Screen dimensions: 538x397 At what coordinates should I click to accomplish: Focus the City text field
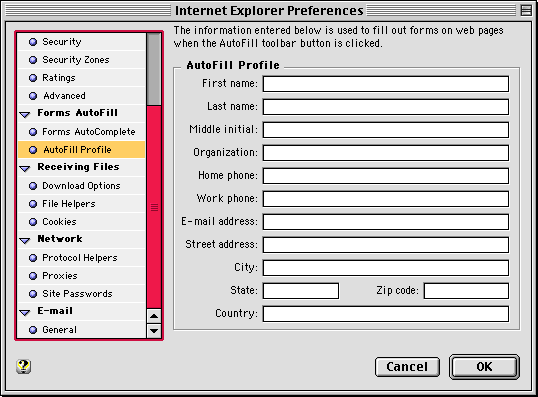click(x=386, y=268)
